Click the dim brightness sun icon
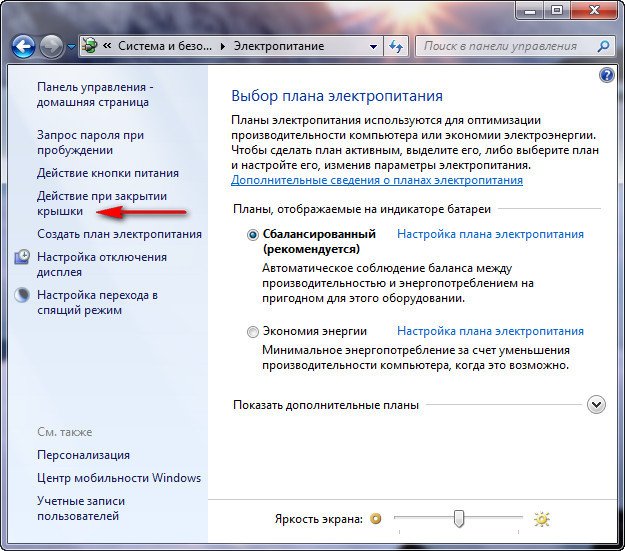This screenshot has height=551, width=625. click(375, 519)
